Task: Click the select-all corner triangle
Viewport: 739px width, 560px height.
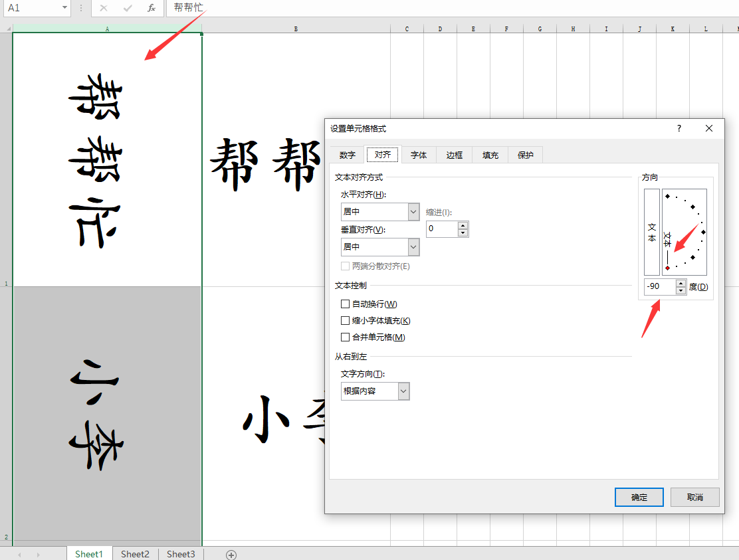Action: (9, 29)
